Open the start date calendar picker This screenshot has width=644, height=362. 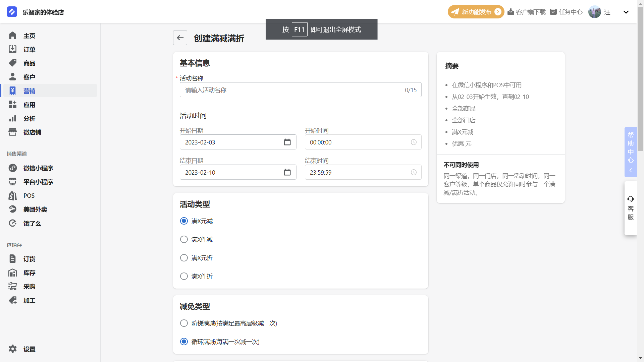[287, 142]
